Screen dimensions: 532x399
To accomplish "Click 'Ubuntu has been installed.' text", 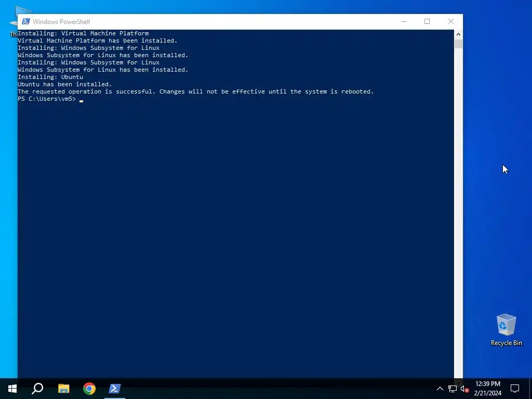I will point(65,84).
